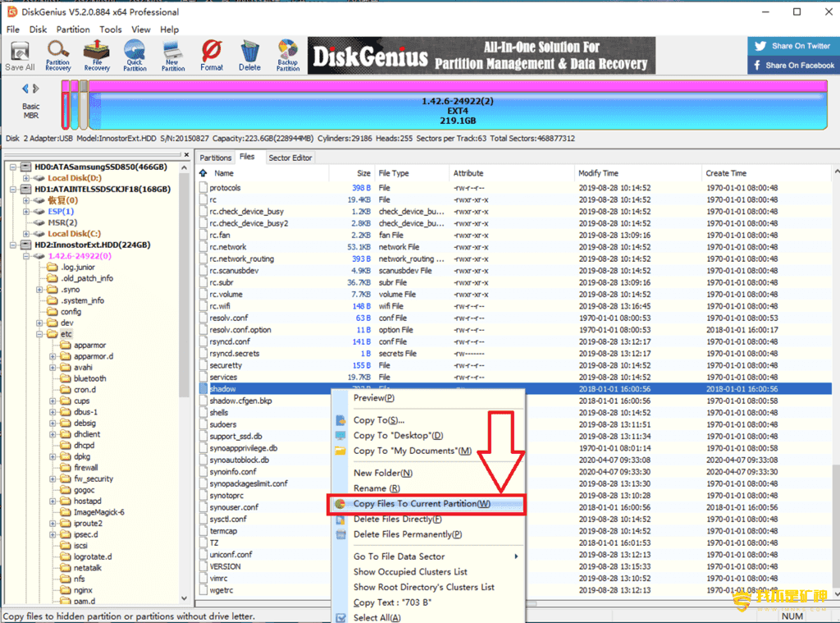Tick the checkbox for wgetrc file

[x=203, y=590]
